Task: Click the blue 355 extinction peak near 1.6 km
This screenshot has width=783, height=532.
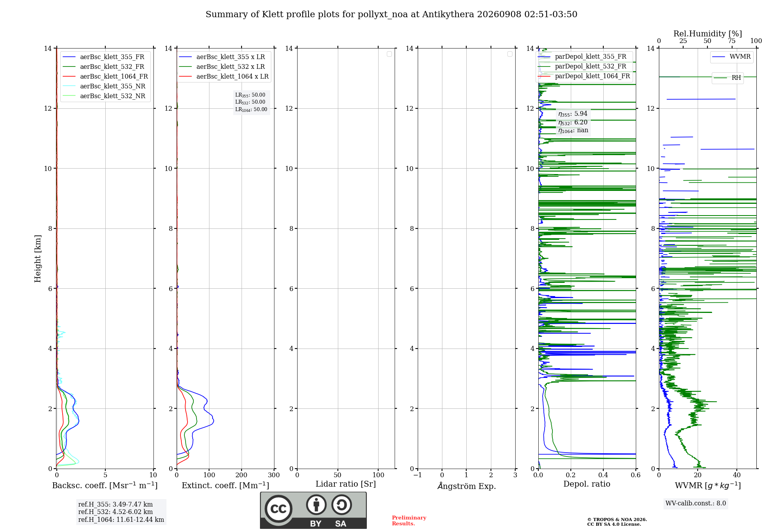Action: click(213, 421)
